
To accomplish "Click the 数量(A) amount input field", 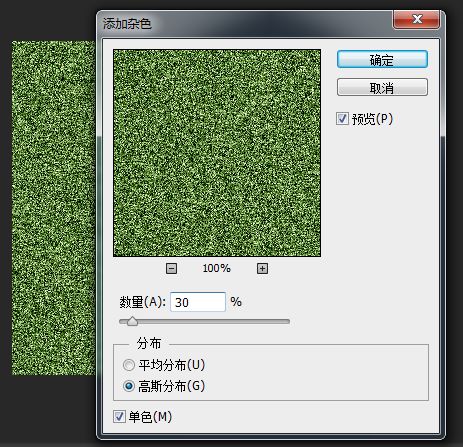I will pos(198,302).
